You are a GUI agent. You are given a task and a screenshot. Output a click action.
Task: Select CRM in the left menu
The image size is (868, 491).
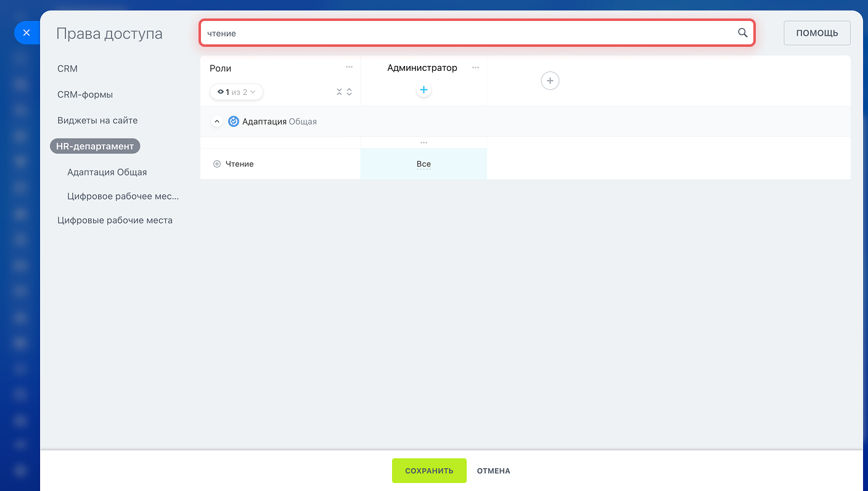point(67,69)
